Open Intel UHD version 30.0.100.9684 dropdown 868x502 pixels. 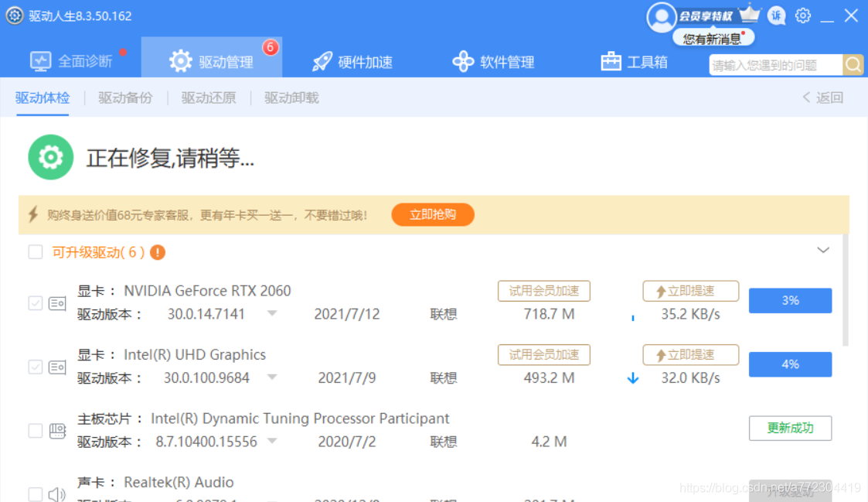pos(272,377)
